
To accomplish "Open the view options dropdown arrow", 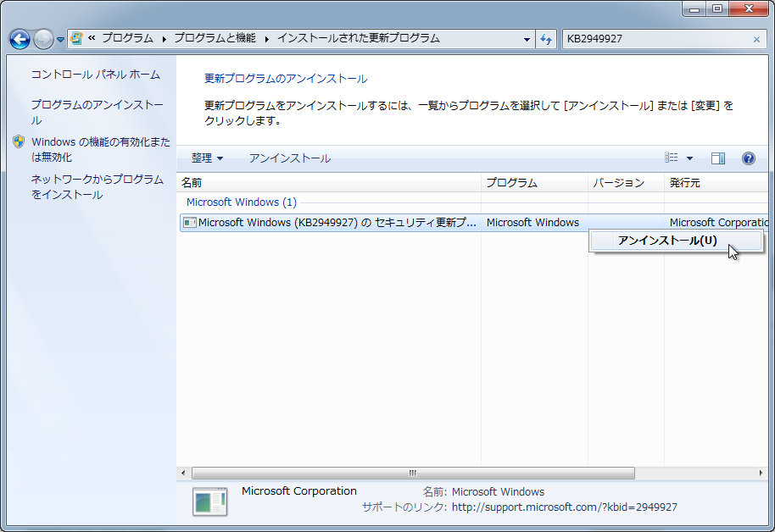I will (689, 158).
